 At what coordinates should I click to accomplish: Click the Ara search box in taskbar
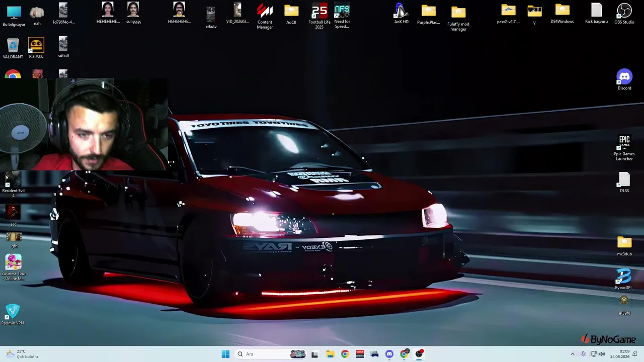(x=271, y=354)
